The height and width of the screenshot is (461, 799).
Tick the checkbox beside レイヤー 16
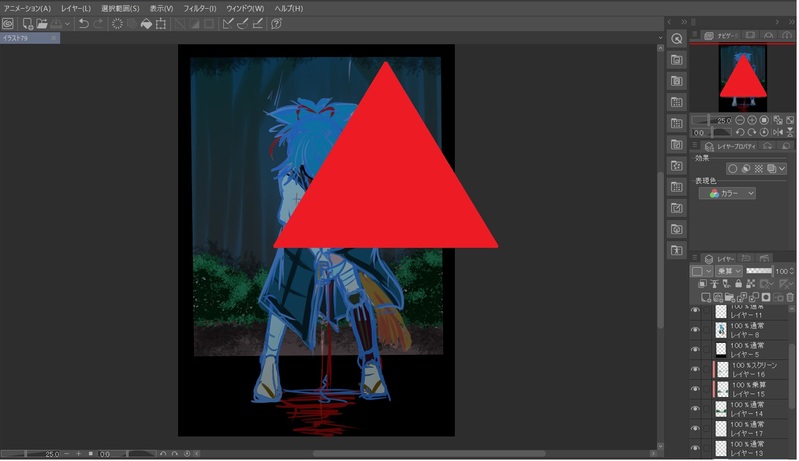pos(706,369)
